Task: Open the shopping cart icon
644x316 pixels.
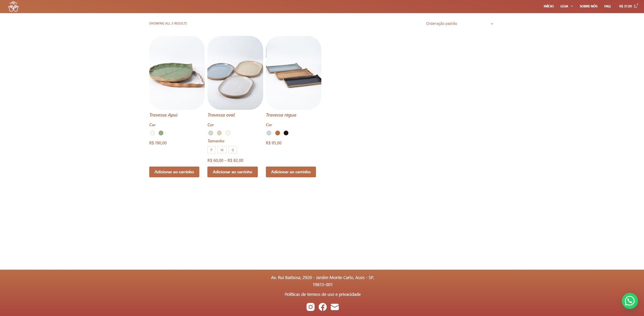Action: pos(636,6)
